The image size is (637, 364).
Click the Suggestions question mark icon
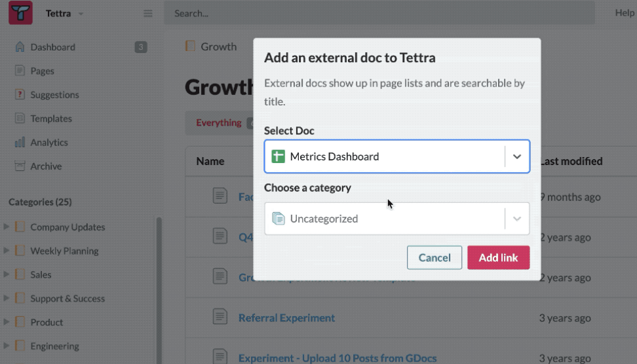[20, 94]
